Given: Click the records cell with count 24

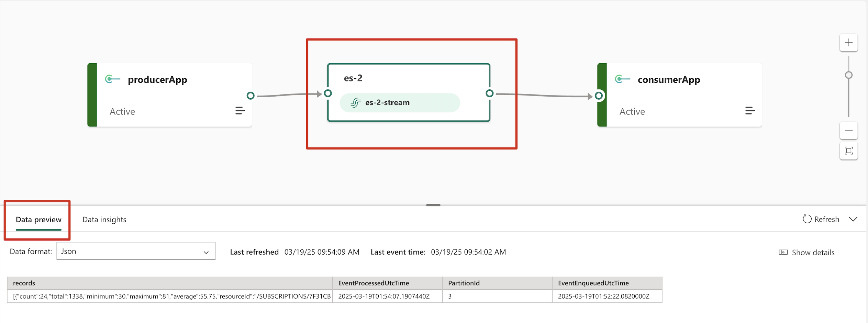Looking at the screenshot, I should click(x=170, y=296).
